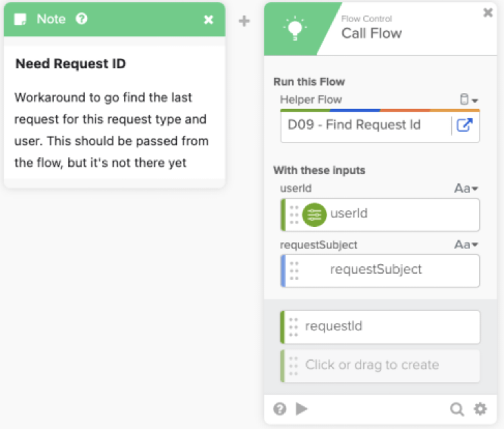Close the Call Flow card
Image resolution: width=504 pixels, height=429 pixels.
pos(487,12)
